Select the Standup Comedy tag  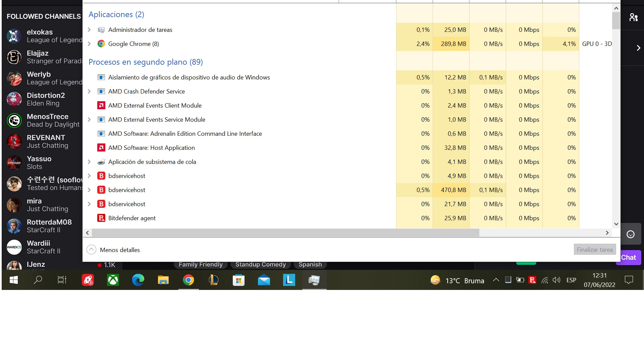pyautogui.click(x=260, y=264)
